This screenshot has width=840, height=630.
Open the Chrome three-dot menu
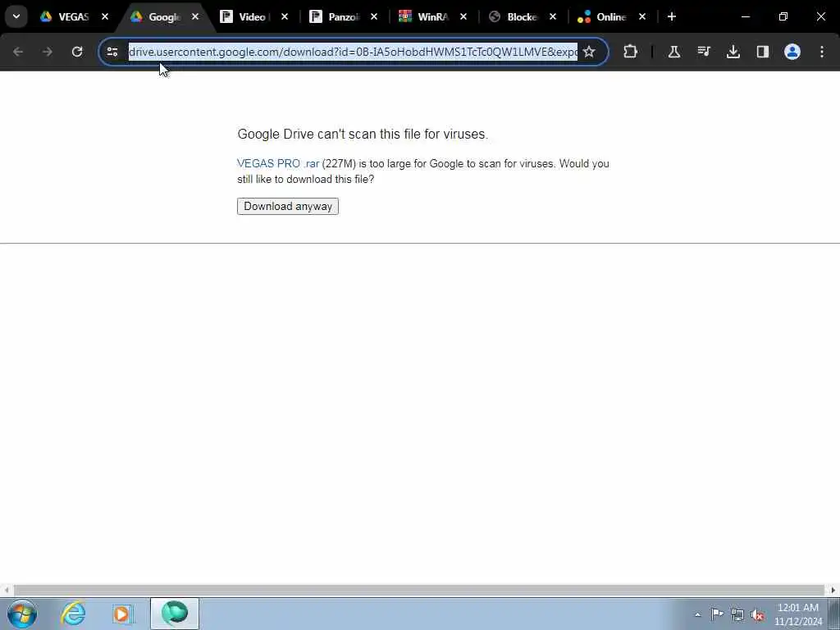click(x=822, y=52)
